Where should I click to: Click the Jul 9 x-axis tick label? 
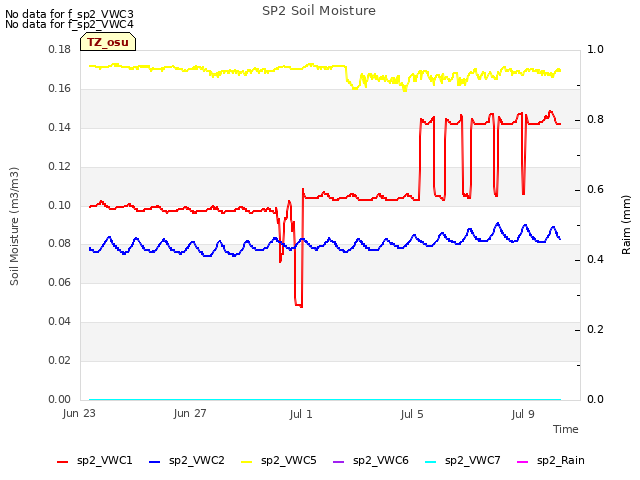click(523, 414)
